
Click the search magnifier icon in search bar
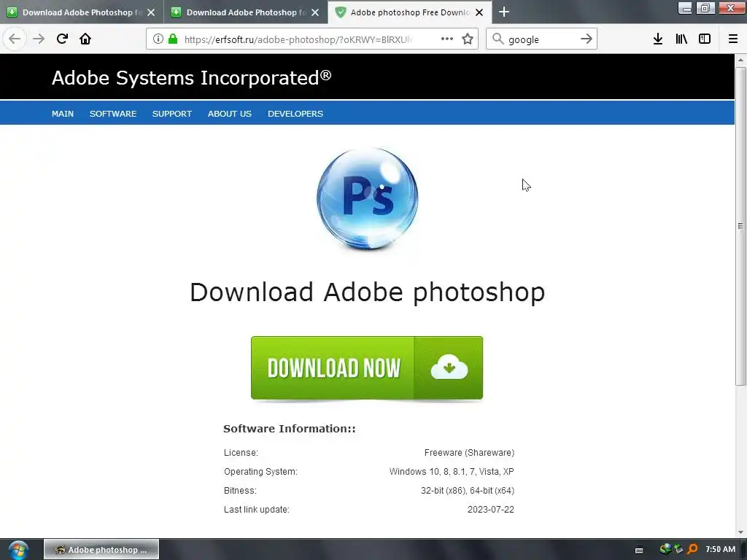click(x=498, y=39)
